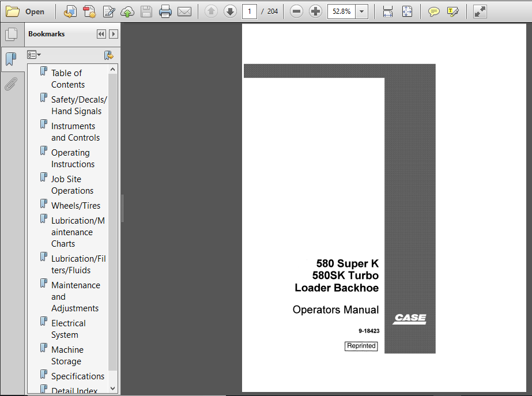The width and height of the screenshot is (532, 396).
Task: Click the fit one full page icon
Action: pyautogui.click(x=407, y=12)
